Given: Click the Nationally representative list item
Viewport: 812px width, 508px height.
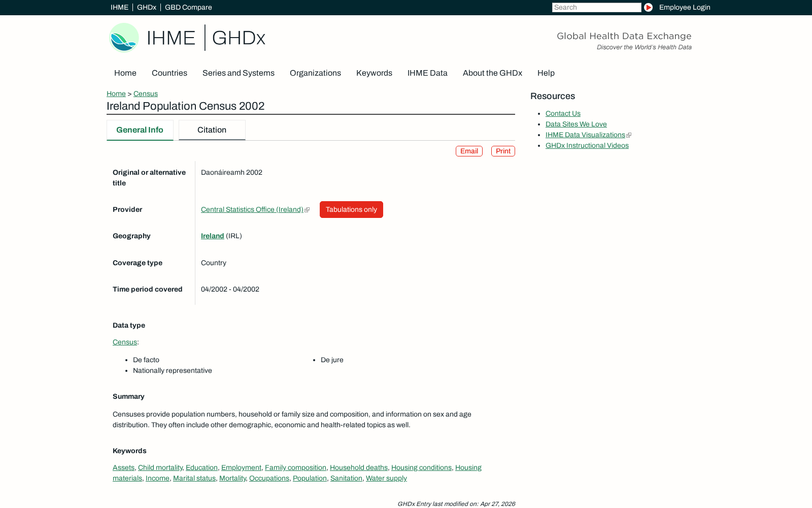Looking at the screenshot, I should [173, 370].
